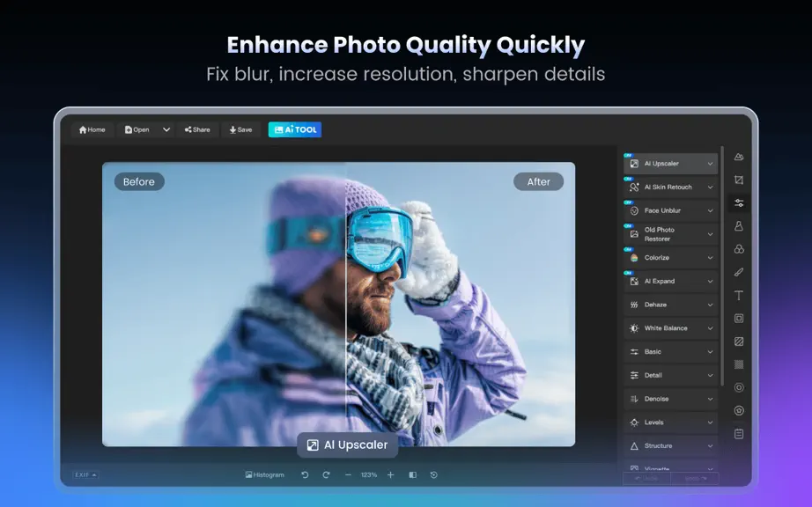This screenshot has height=507, width=812.
Task: Go to Home in top bar
Action: coord(92,130)
